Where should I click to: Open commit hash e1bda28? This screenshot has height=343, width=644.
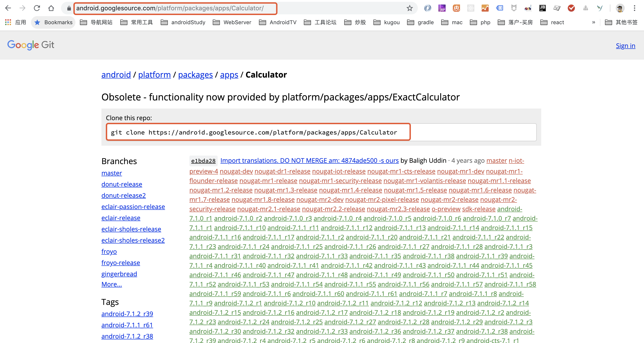[x=203, y=161]
